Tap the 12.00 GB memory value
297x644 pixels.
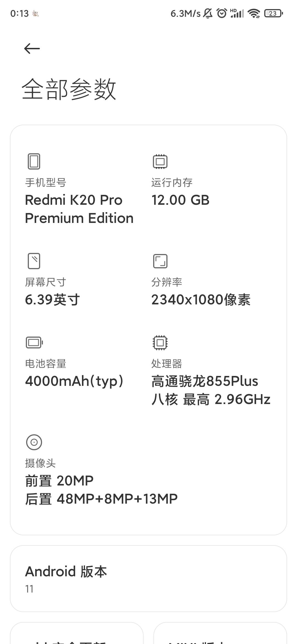coord(180,200)
